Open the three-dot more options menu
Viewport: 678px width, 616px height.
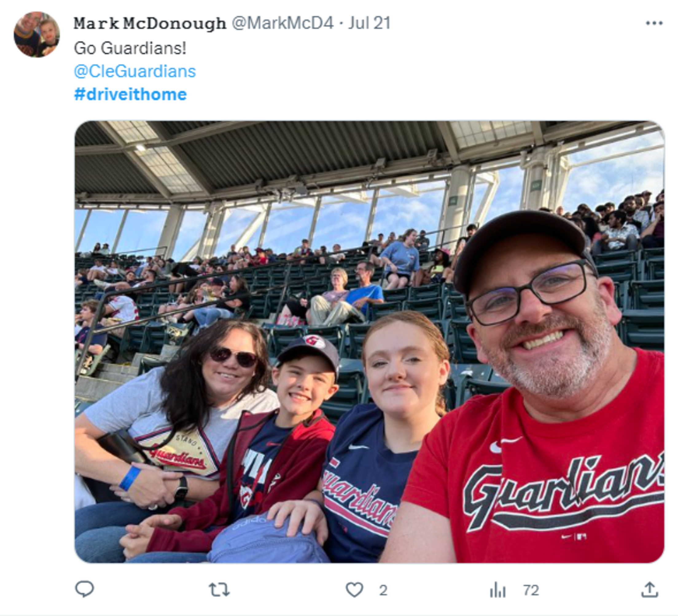pyautogui.click(x=654, y=23)
